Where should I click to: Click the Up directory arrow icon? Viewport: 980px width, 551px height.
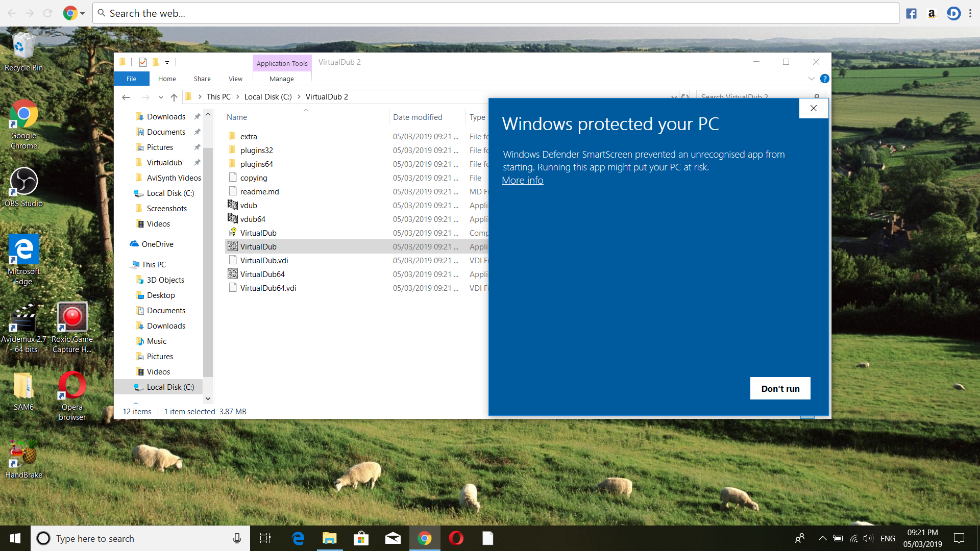[x=174, y=97]
